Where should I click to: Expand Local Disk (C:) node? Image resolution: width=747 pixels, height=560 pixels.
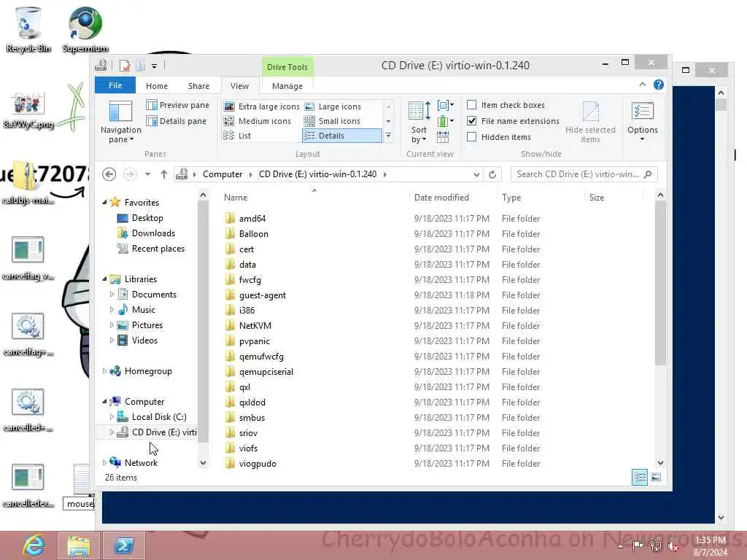pyautogui.click(x=112, y=416)
